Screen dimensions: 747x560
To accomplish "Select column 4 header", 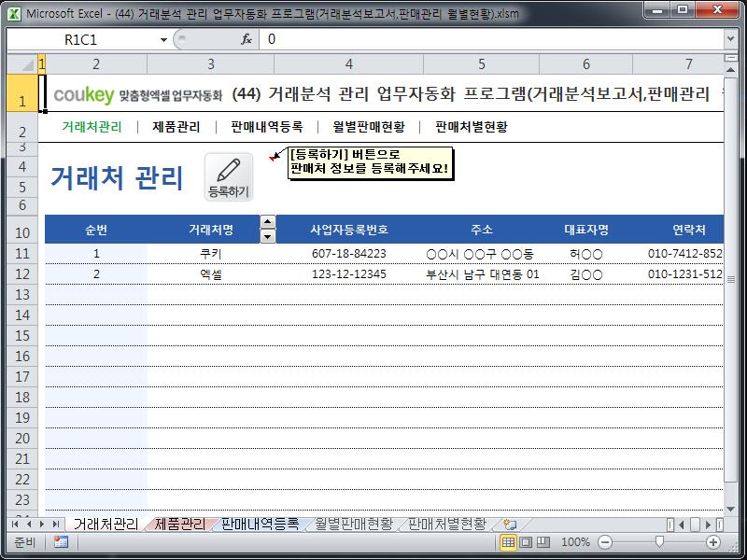I will (x=348, y=63).
